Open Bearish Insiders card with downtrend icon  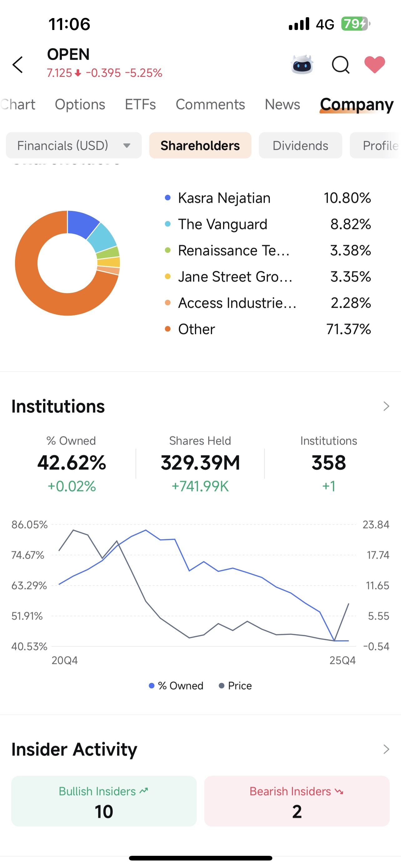click(x=297, y=801)
